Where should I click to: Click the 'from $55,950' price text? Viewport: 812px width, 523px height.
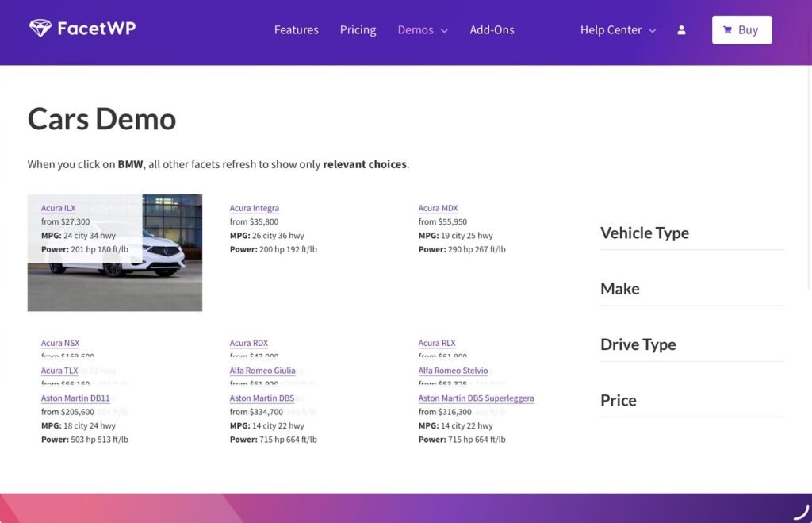coord(442,222)
